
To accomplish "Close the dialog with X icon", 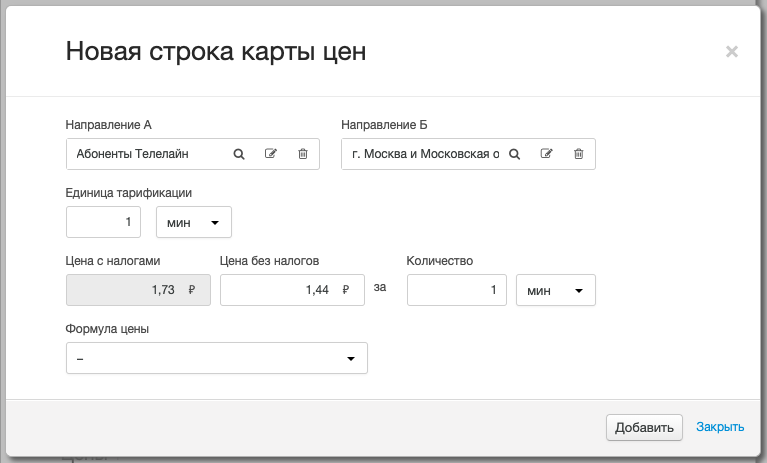I will pyautogui.click(x=732, y=51).
